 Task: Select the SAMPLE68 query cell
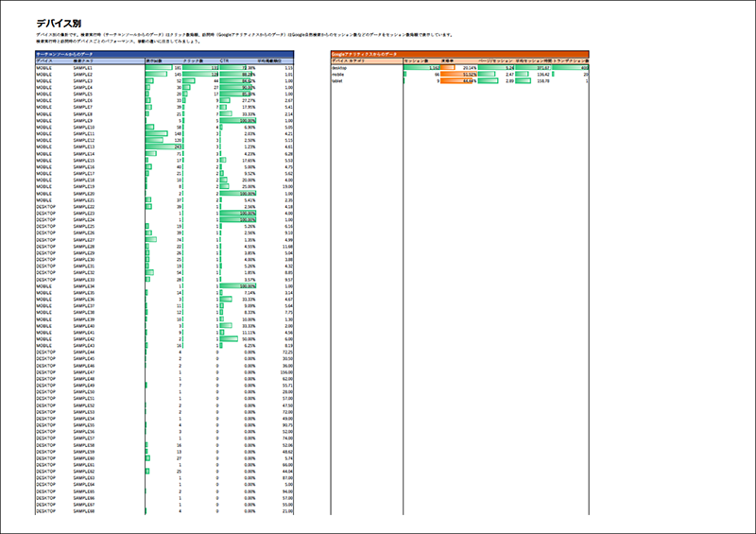pos(84,511)
